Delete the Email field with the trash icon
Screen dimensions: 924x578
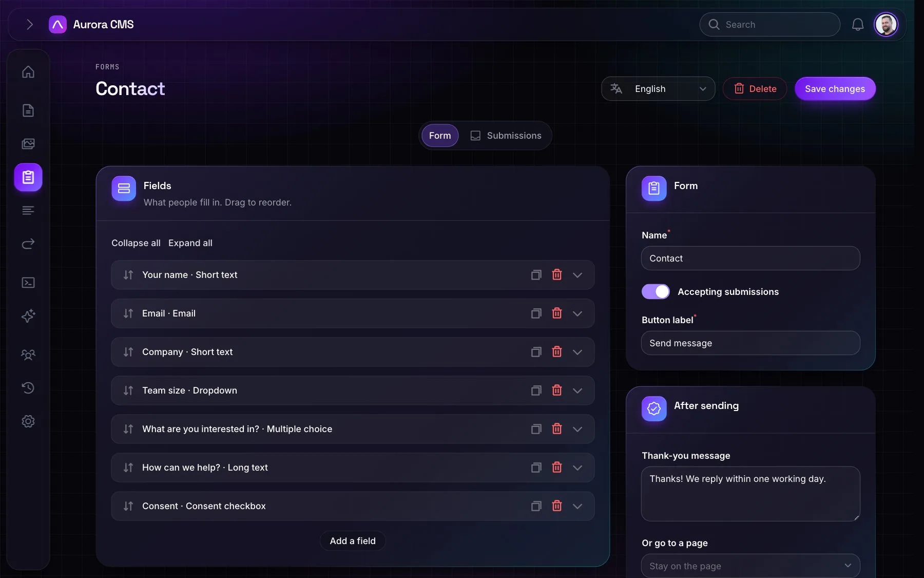557,313
